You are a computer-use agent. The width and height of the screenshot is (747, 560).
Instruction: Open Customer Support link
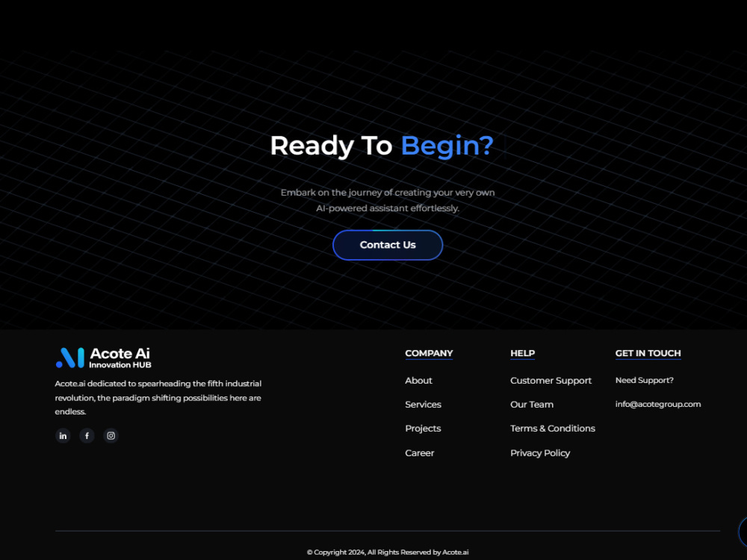click(x=551, y=381)
